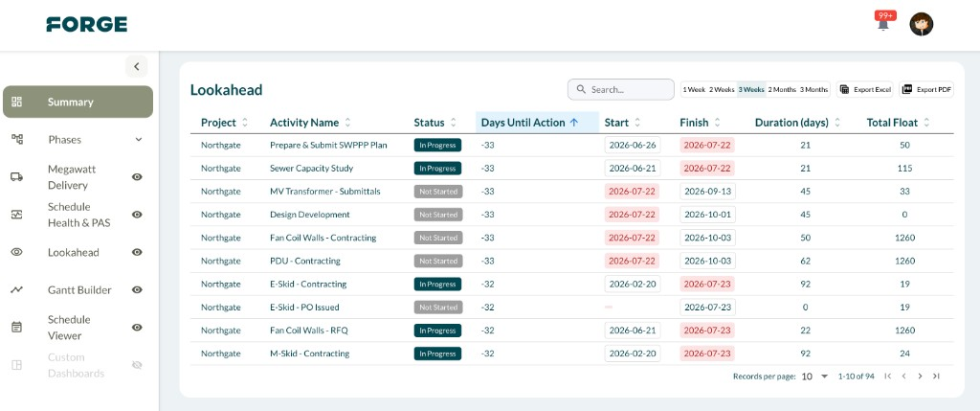Click the Fan Coil Walls - Contracting activity
Image resolution: width=980 pixels, height=411 pixels.
click(323, 238)
